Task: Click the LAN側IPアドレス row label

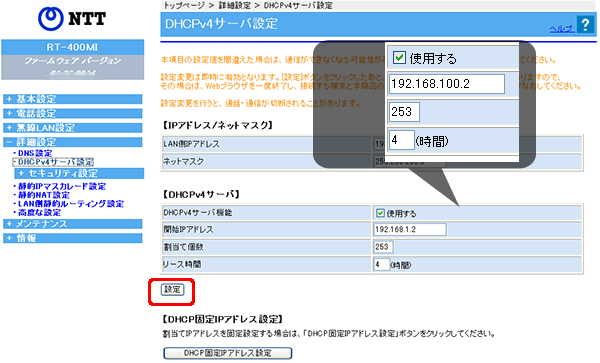Action: click(192, 144)
